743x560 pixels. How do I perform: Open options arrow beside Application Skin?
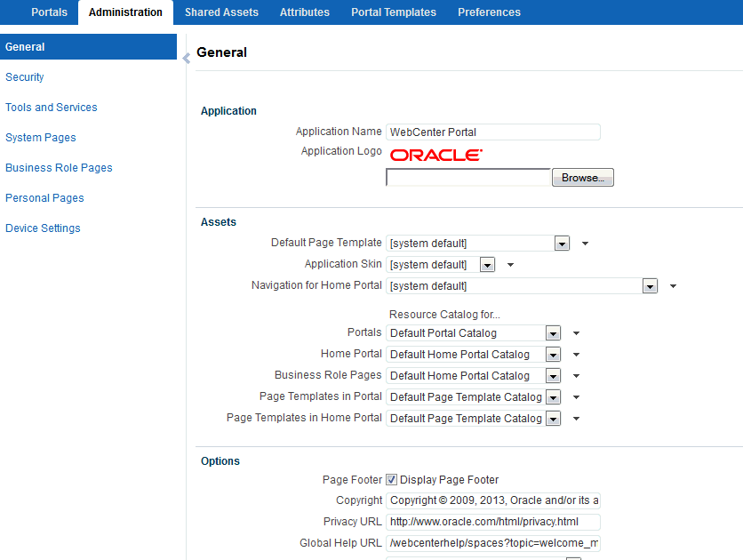click(x=510, y=265)
